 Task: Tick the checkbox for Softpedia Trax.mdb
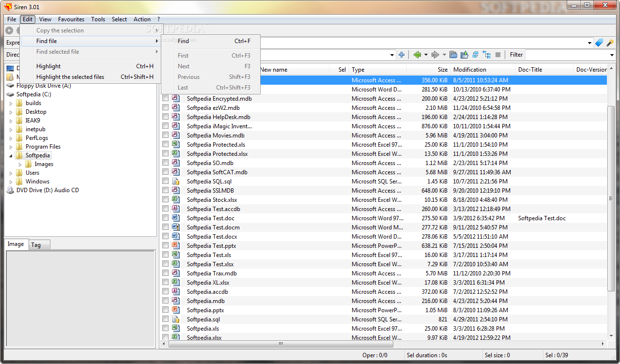pyautogui.click(x=166, y=273)
